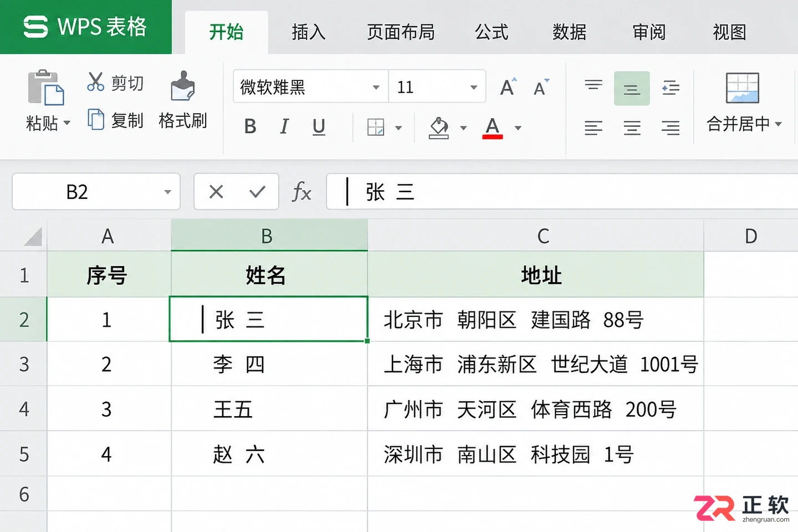Click the Merge and Center icon
798x532 pixels.
click(743, 88)
